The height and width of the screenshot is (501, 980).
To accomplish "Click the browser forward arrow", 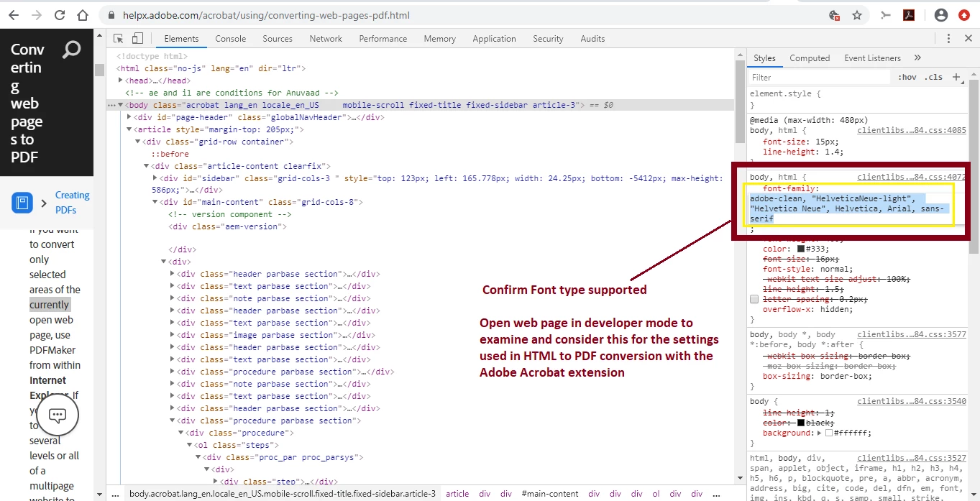I will (x=37, y=15).
